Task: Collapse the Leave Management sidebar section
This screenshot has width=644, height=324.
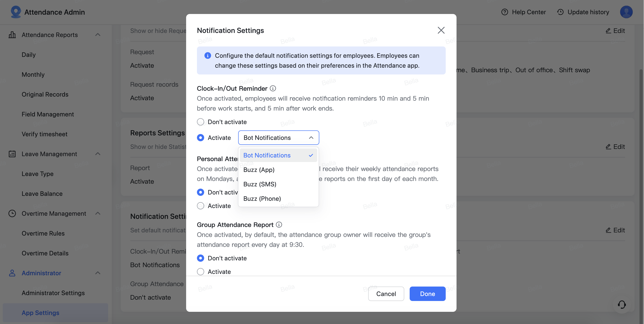Action: (98, 154)
